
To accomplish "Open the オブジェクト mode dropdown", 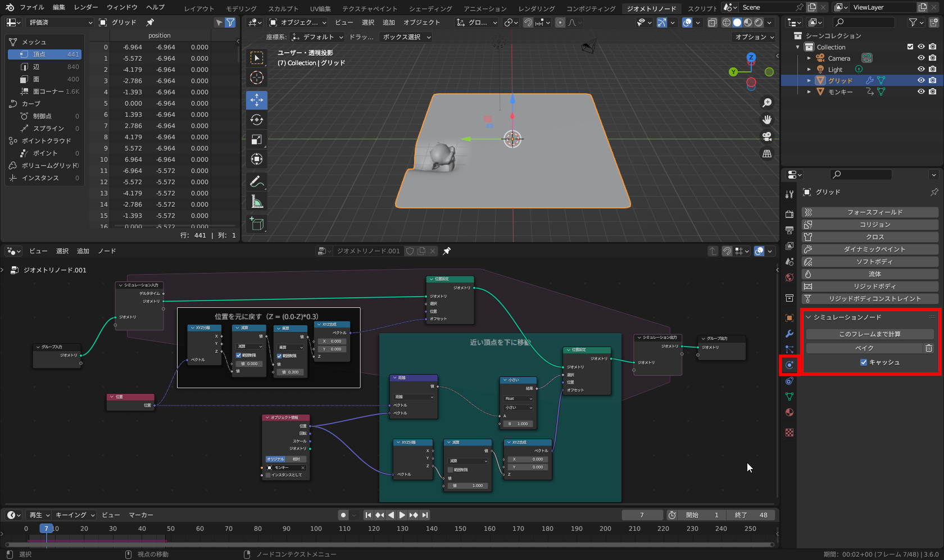I will (x=298, y=22).
